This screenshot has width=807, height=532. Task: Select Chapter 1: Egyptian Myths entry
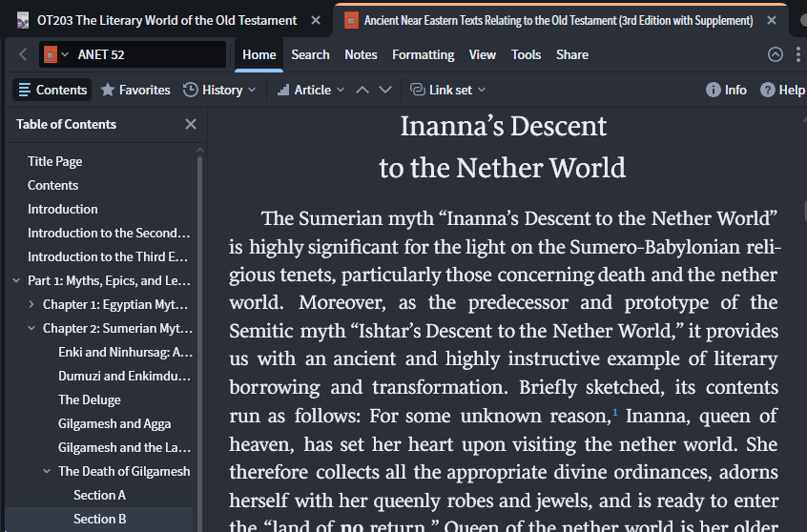point(115,304)
